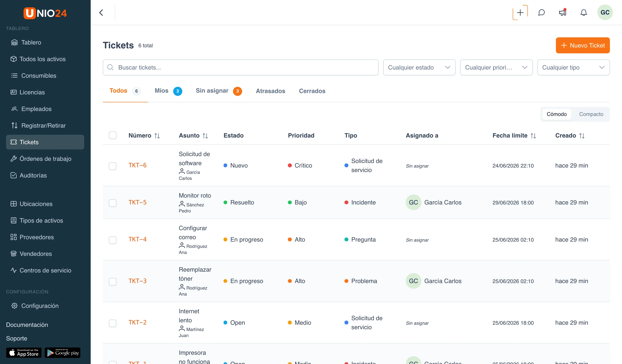Go back using the left chevron
Image resolution: width=622 pixels, height=364 pixels.
[x=101, y=13]
